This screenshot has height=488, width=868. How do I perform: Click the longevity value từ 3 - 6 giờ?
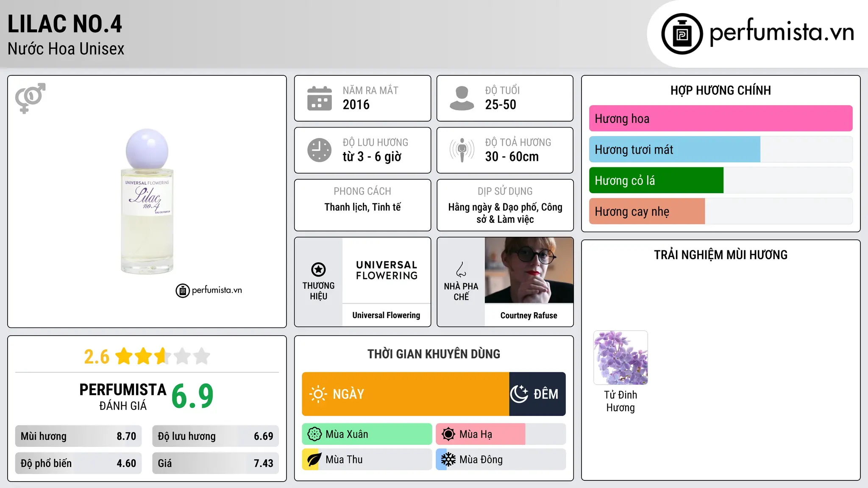(x=372, y=157)
